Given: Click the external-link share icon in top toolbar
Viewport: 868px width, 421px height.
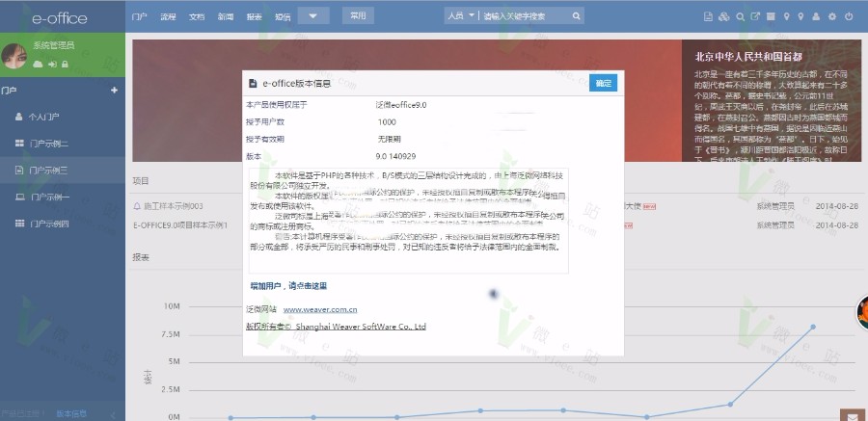Looking at the screenshot, I should pos(755,16).
